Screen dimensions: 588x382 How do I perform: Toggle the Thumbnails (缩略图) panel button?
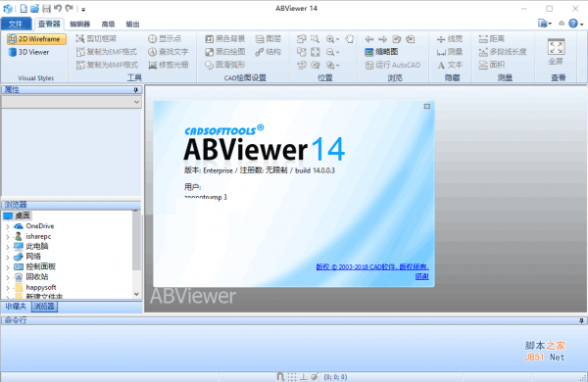(x=381, y=52)
